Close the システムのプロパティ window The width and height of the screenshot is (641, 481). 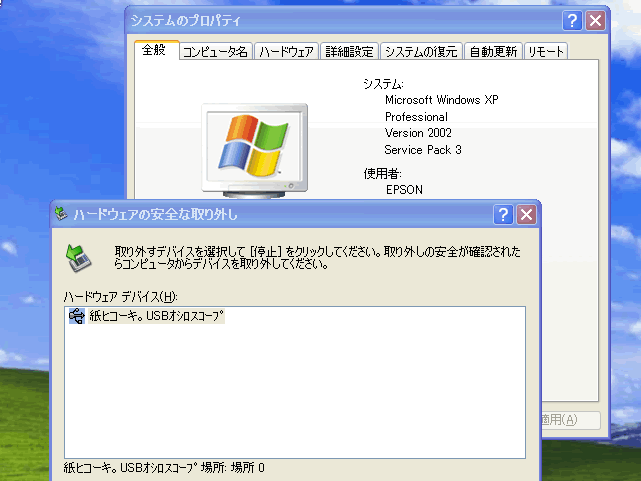point(596,20)
